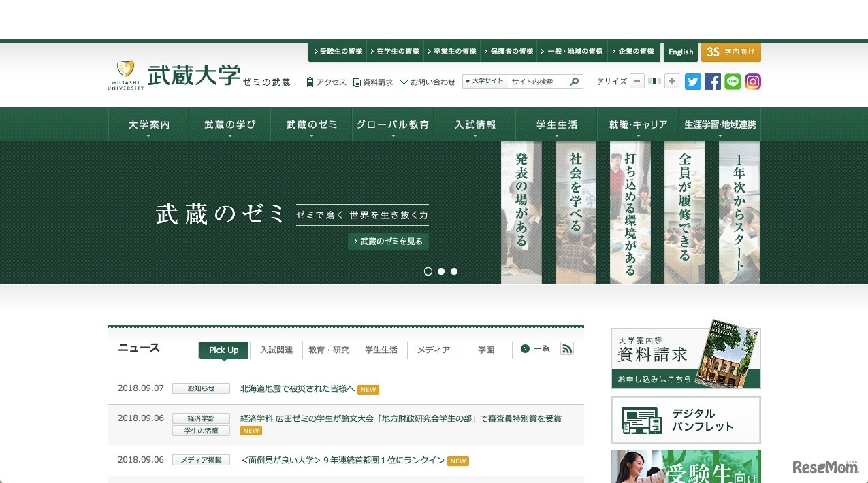Expand the 大学案内 navigation menu
Viewport: 868px width, 483px height.
tap(148, 125)
